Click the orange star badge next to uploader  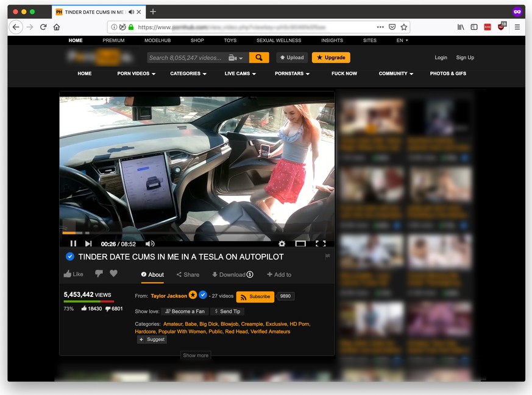193,295
